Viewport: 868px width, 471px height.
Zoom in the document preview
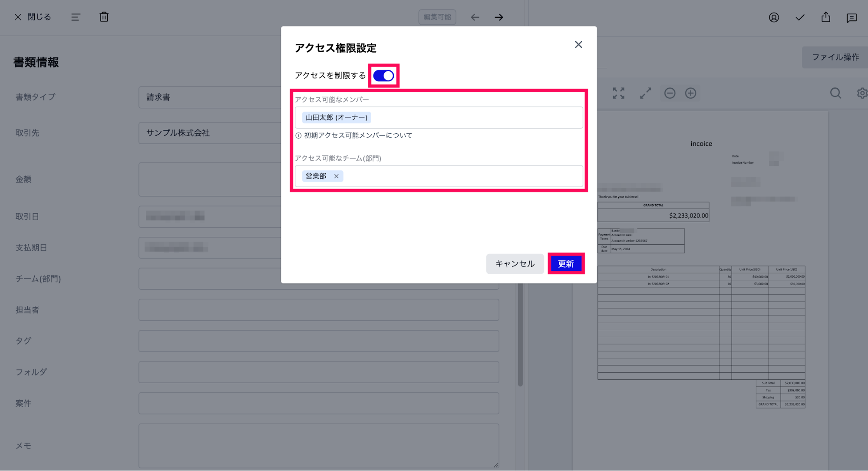[x=690, y=93]
